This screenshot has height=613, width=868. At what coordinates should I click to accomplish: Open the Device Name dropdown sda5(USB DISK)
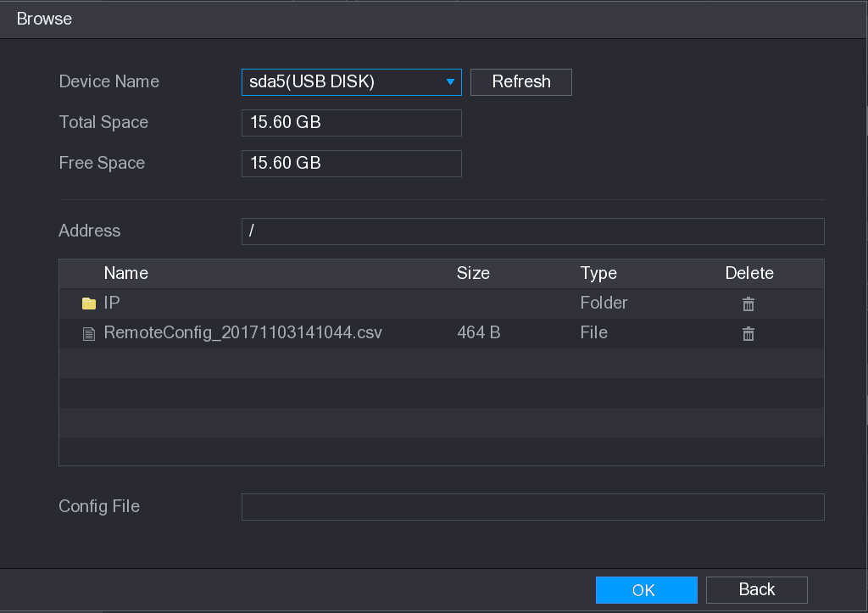352,82
